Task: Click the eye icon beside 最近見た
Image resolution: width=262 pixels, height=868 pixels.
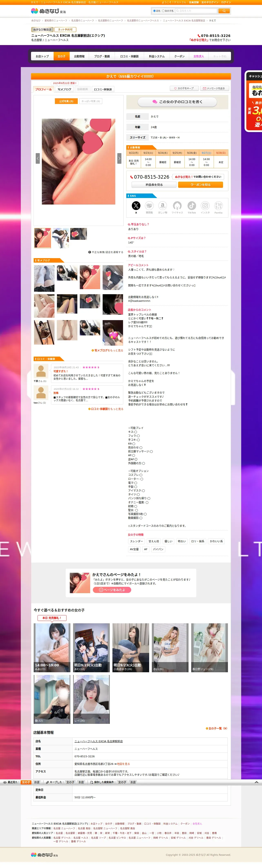Action: coord(5,782)
